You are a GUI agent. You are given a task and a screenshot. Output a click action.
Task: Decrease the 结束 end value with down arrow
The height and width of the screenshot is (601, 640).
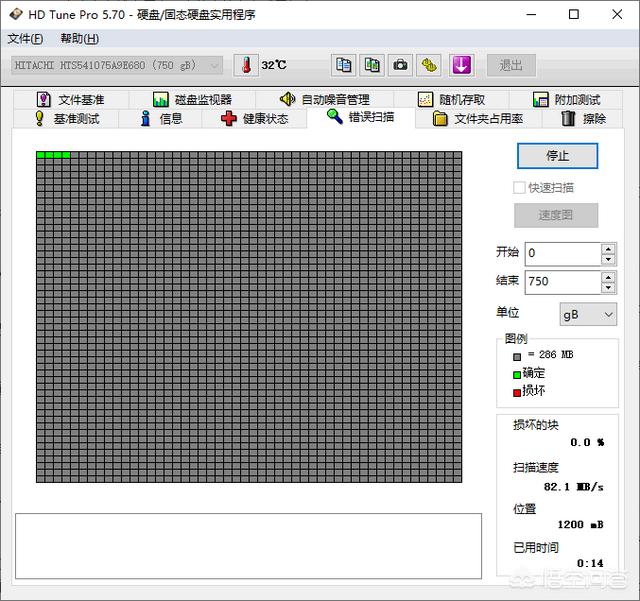(x=608, y=288)
